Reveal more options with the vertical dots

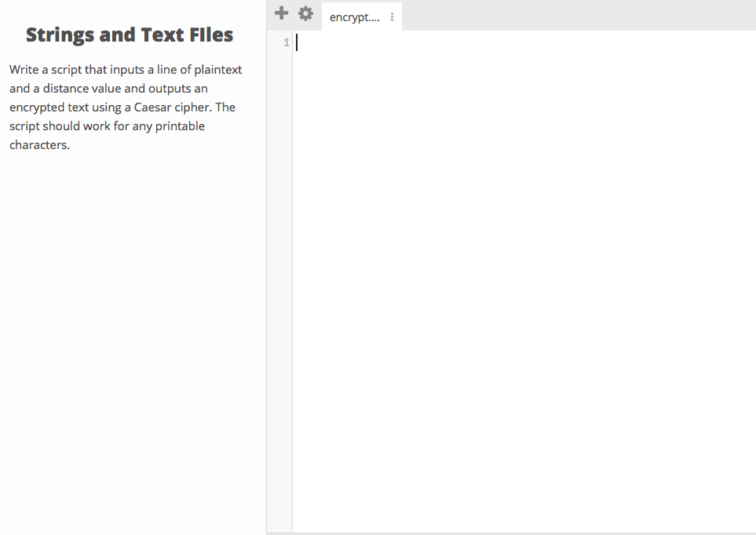(x=392, y=16)
